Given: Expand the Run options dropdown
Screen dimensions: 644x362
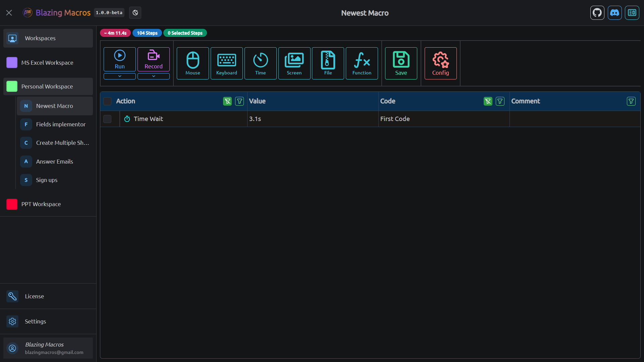Looking at the screenshot, I should tap(120, 76).
